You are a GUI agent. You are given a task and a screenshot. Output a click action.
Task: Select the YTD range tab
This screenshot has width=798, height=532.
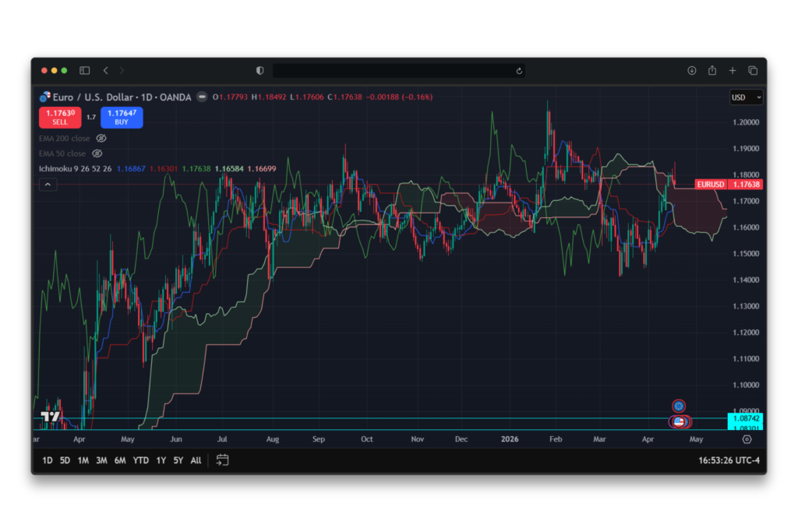point(140,460)
